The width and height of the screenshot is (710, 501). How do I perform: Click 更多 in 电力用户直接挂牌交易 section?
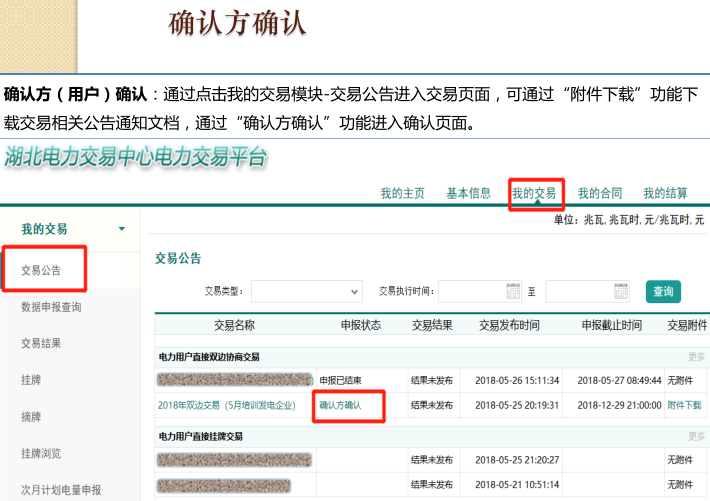point(696,436)
